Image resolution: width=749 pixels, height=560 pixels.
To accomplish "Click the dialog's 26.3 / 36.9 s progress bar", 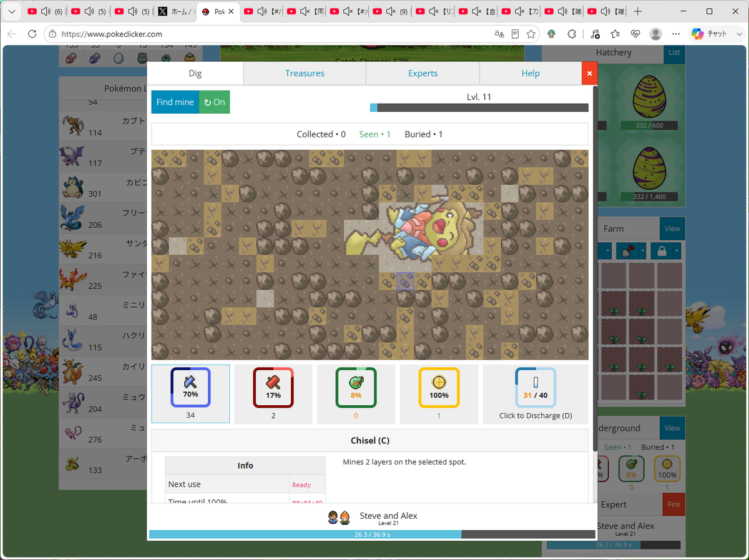I will [372, 534].
